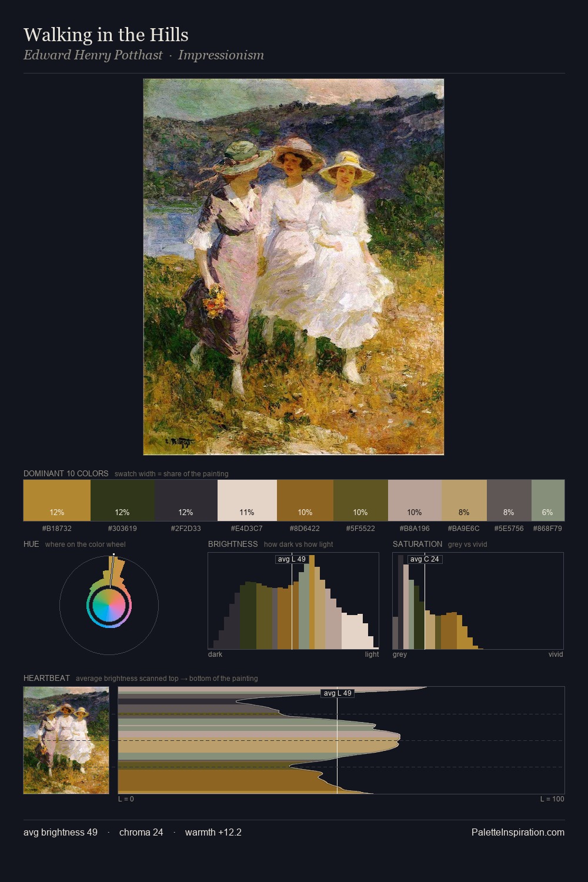Image resolution: width=588 pixels, height=882 pixels.
Task: Click the L = 0 axis label
Action: [126, 799]
